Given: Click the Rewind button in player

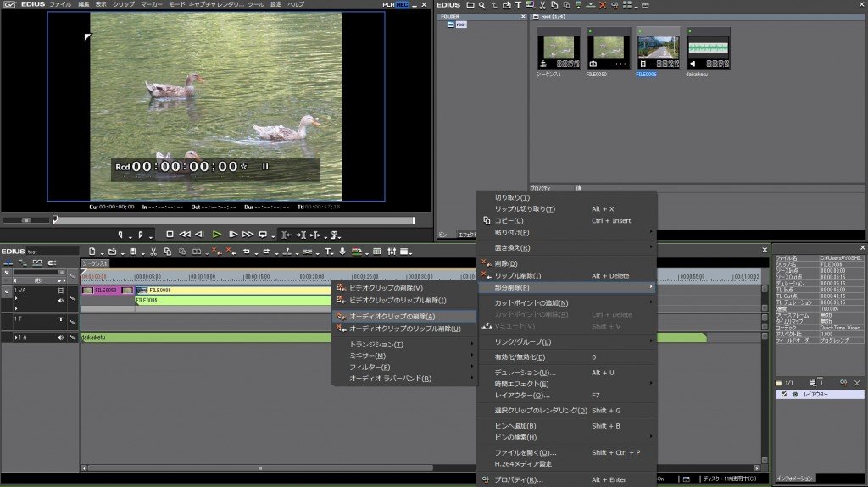Looking at the screenshot, I should [x=185, y=235].
